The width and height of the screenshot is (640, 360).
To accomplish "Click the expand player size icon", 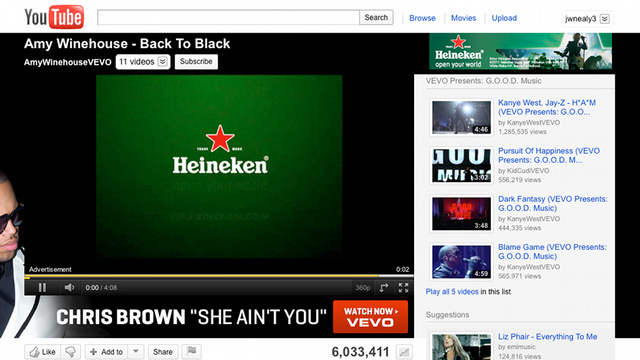I will point(384,288).
